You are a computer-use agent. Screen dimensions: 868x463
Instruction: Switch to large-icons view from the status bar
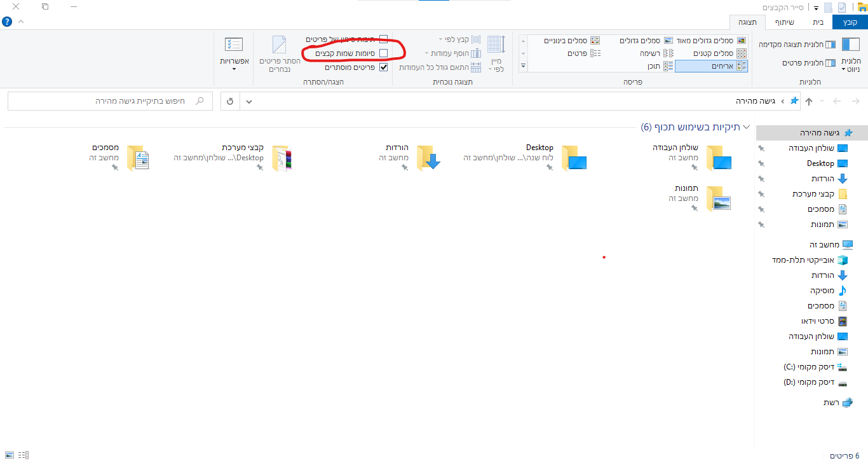(10, 455)
